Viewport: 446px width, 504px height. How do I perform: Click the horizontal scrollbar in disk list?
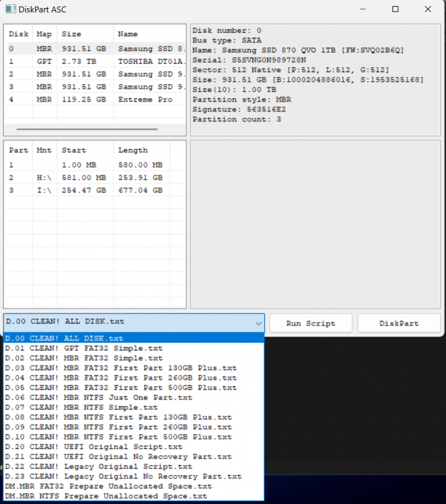click(87, 129)
